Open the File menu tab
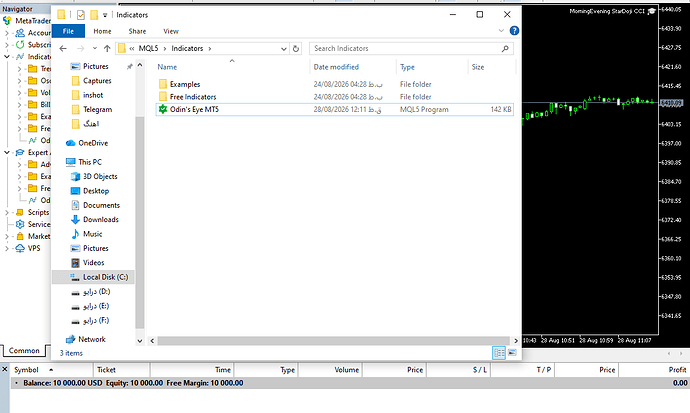The width and height of the screenshot is (690, 413). click(x=68, y=31)
